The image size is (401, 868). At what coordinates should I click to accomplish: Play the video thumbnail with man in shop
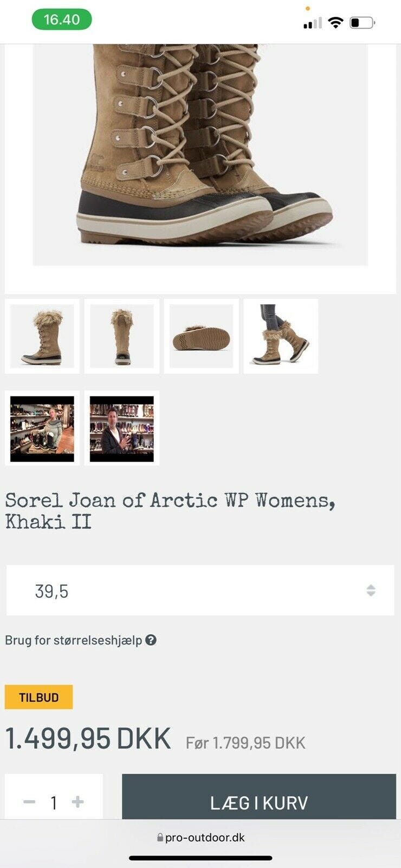click(122, 428)
